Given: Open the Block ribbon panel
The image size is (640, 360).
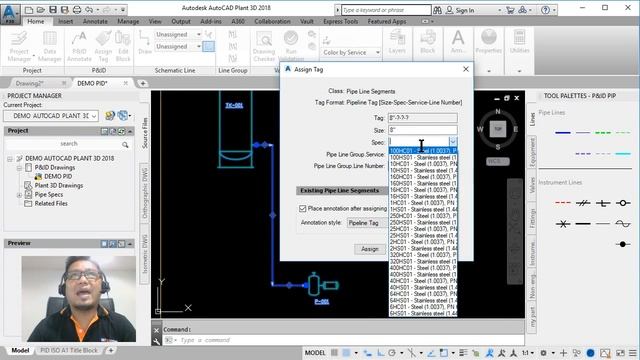Looking at the screenshot, I should point(427,42).
